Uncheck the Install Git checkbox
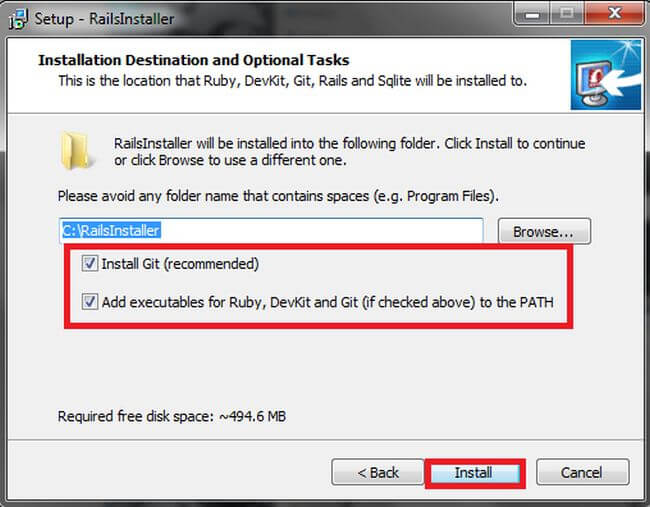Viewport: 650px width, 507px height. pyautogui.click(x=91, y=264)
